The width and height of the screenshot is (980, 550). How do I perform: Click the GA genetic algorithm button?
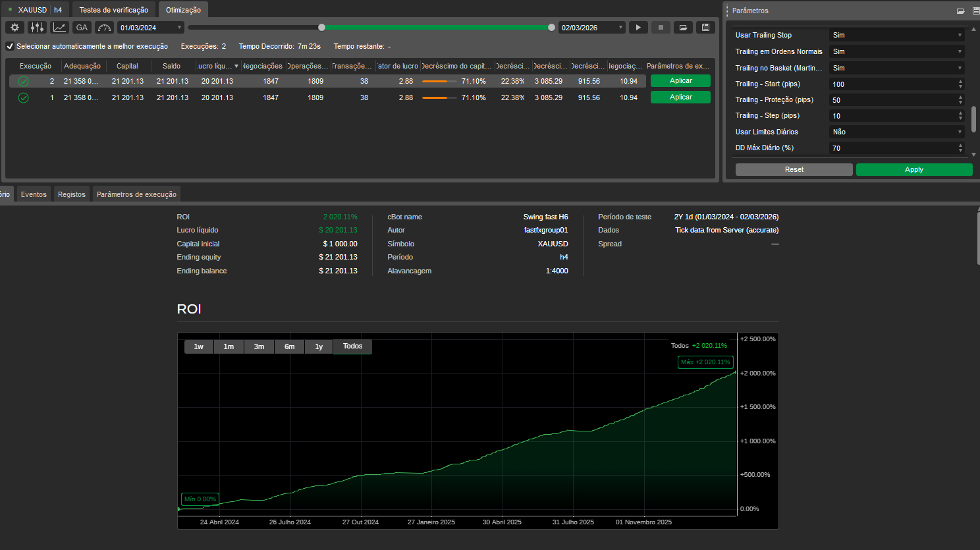[x=82, y=28]
